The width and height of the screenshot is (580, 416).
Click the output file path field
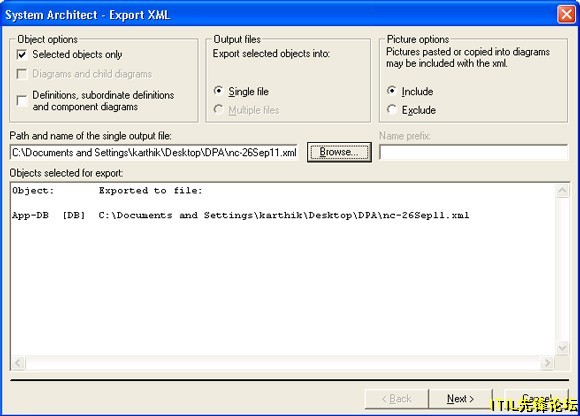point(154,152)
